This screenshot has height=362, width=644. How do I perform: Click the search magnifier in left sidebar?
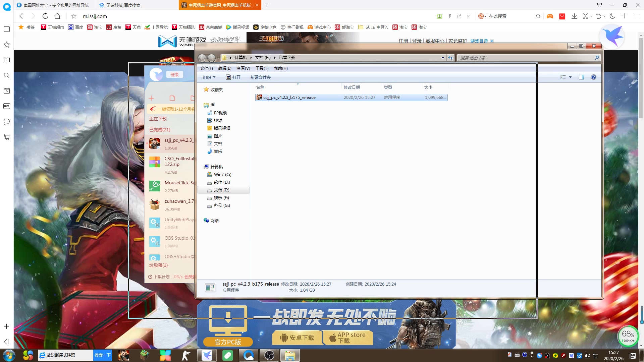(7, 75)
